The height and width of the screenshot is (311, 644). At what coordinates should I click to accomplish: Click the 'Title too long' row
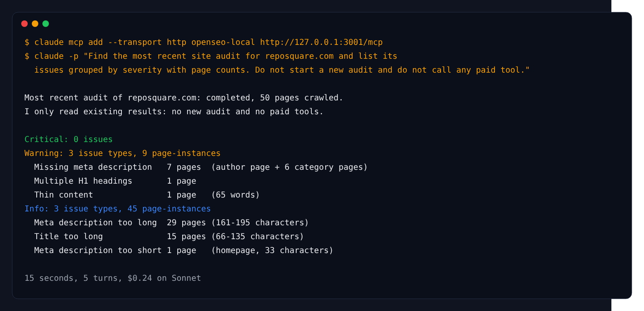(x=169, y=237)
